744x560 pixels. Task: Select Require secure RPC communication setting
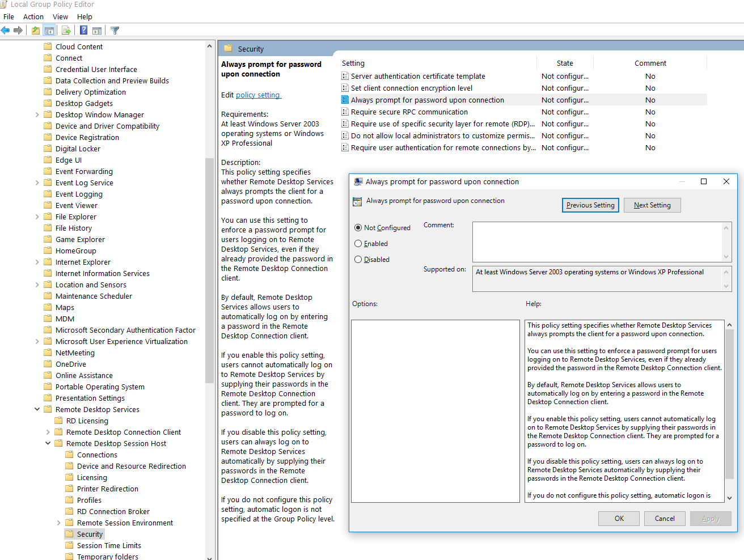pos(409,112)
